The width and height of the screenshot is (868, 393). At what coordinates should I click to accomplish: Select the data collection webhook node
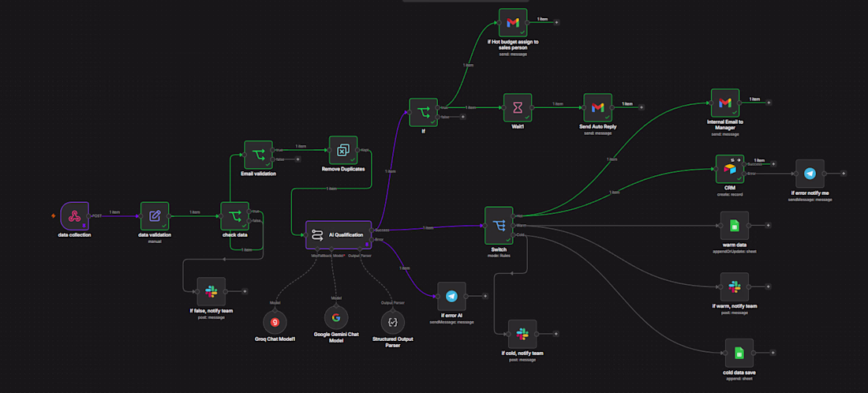click(x=74, y=216)
